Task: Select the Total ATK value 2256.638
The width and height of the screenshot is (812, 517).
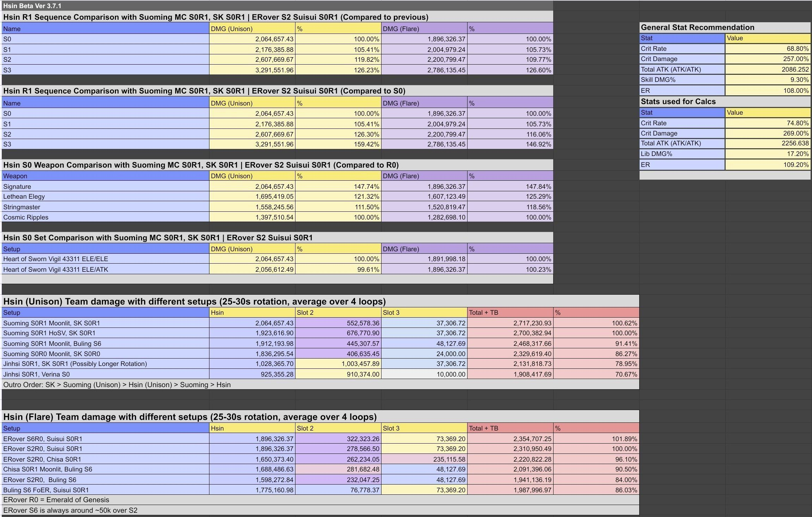Action: click(768, 143)
